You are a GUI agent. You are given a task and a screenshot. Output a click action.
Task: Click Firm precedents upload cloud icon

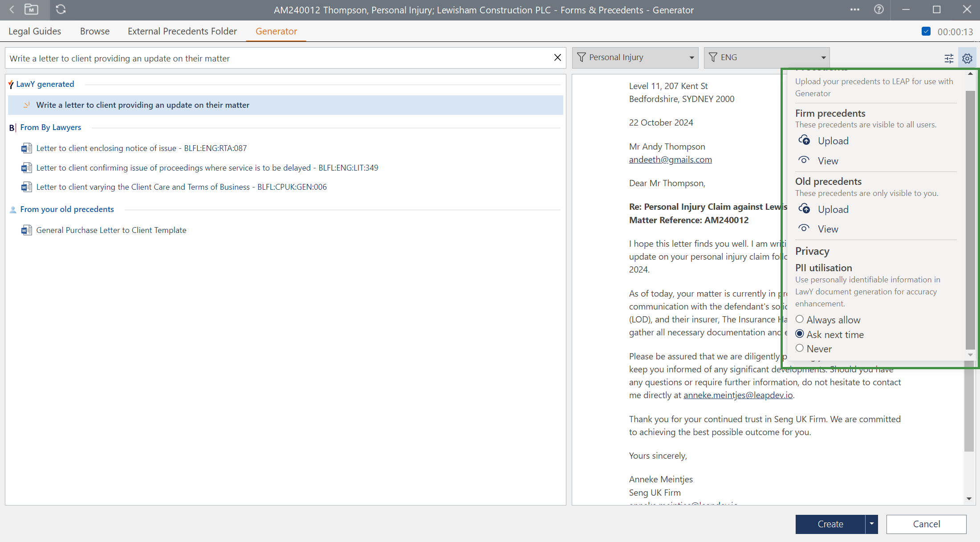tap(804, 140)
